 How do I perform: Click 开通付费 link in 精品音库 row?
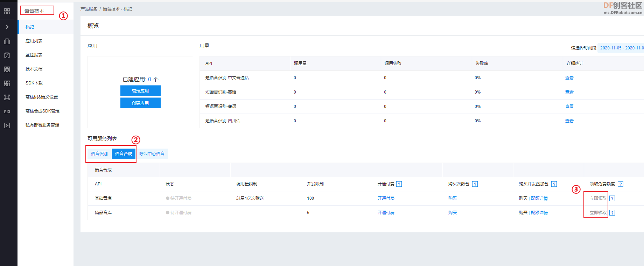point(386,213)
